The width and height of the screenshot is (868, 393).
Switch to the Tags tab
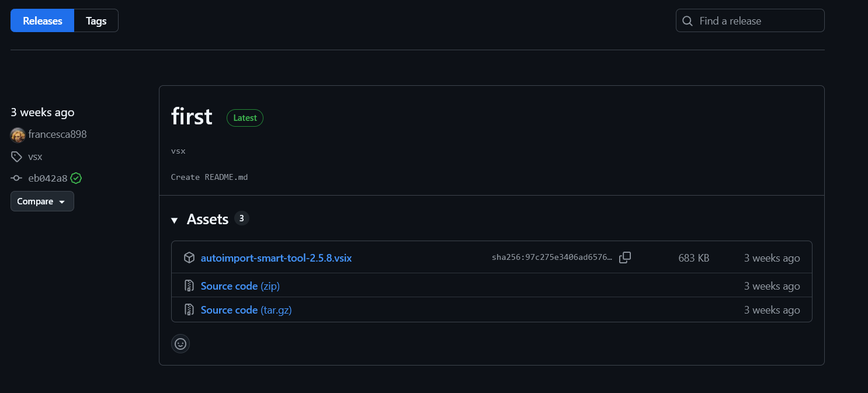96,21
